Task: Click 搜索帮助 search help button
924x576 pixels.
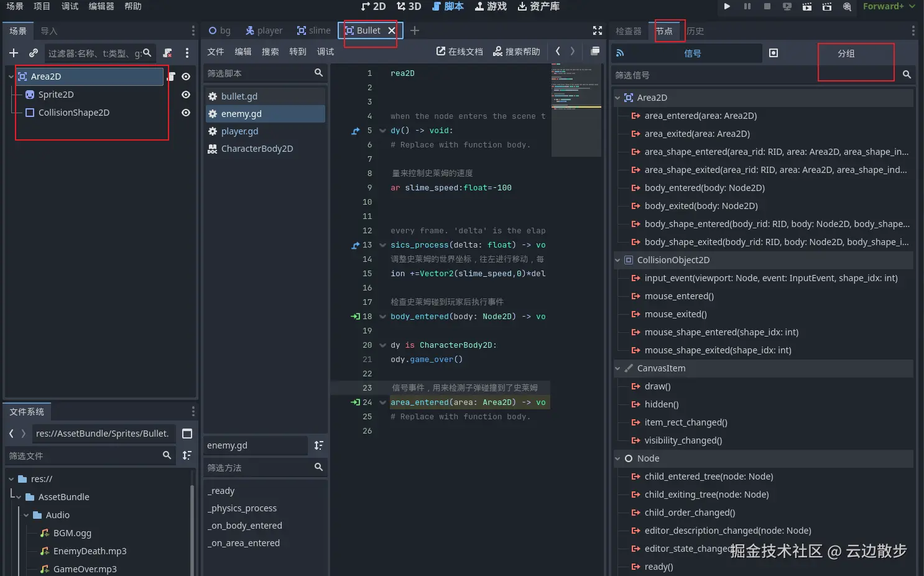Action: (x=517, y=52)
